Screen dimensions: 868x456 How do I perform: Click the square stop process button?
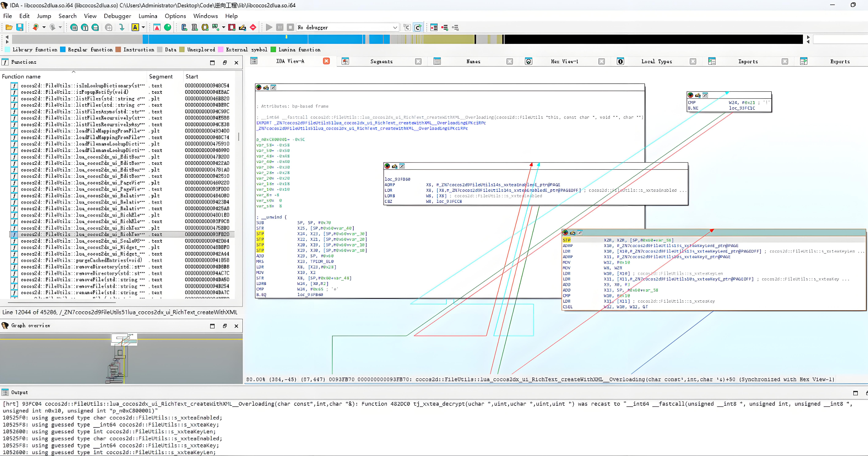click(290, 27)
